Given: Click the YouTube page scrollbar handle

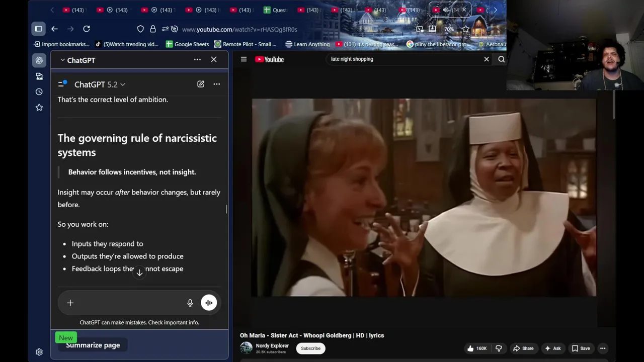Looking at the screenshot, I should 614,106.
